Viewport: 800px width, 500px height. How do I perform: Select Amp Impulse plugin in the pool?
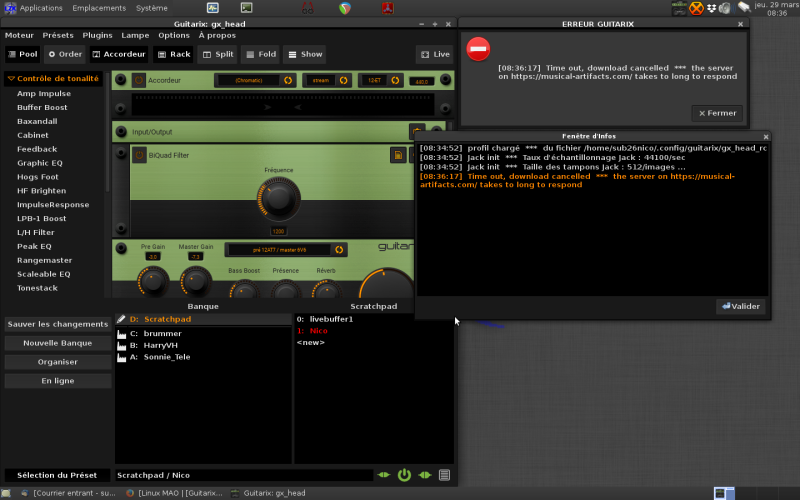pyautogui.click(x=44, y=93)
